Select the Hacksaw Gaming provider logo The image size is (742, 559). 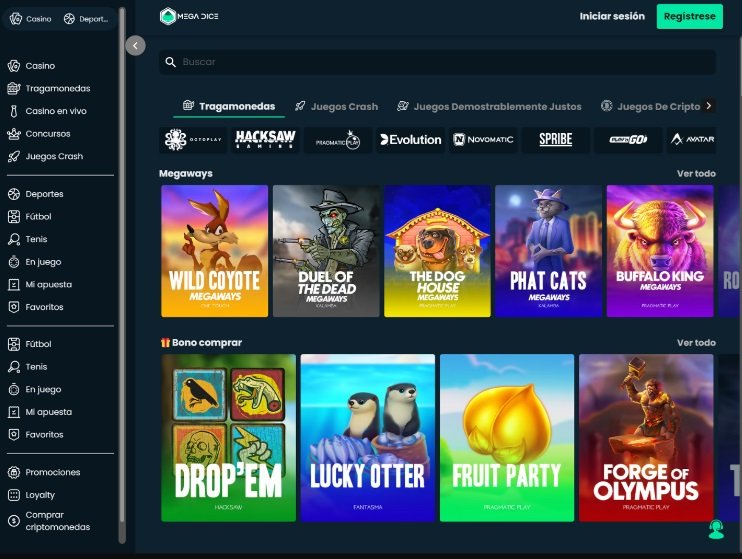coord(265,140)
